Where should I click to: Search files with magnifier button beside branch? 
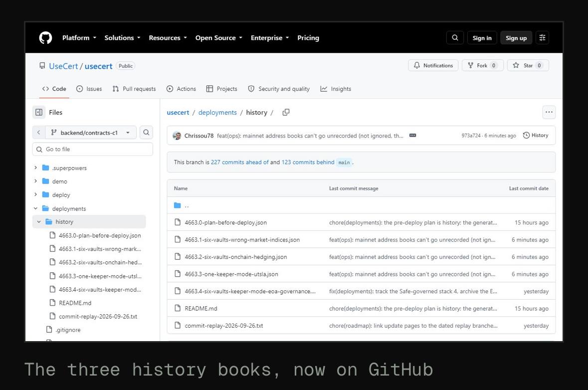coord(146,132)
